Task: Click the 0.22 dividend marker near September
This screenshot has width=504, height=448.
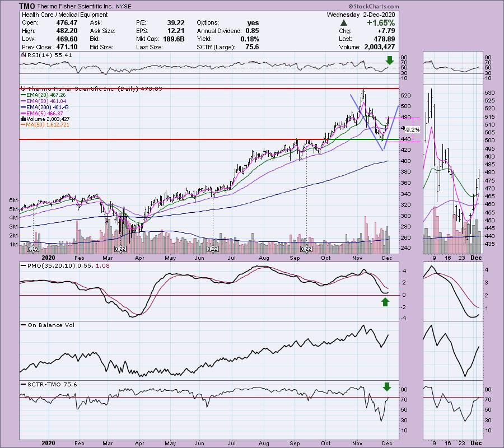Action: tap(306, 249)
